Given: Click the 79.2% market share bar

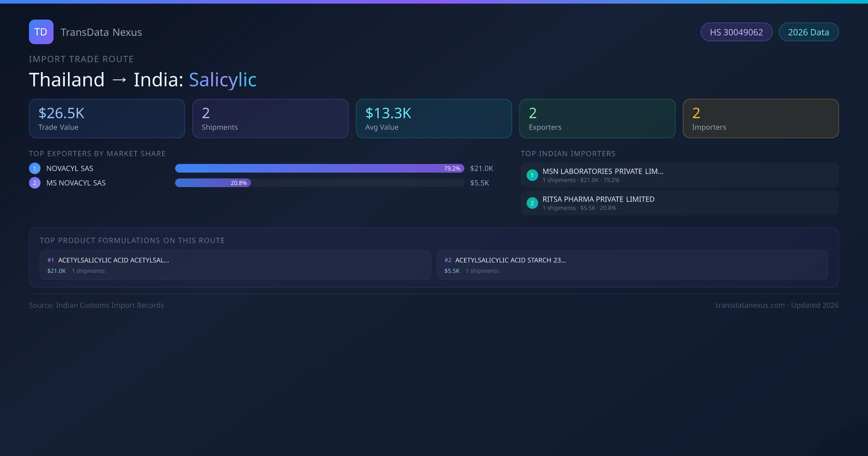Looking at the screenshot, I should click(319, 168).
